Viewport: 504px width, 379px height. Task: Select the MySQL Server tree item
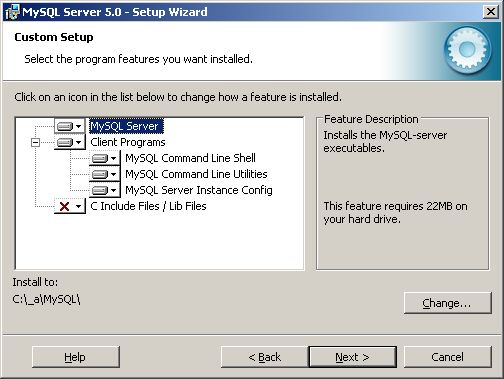point(126,126)
